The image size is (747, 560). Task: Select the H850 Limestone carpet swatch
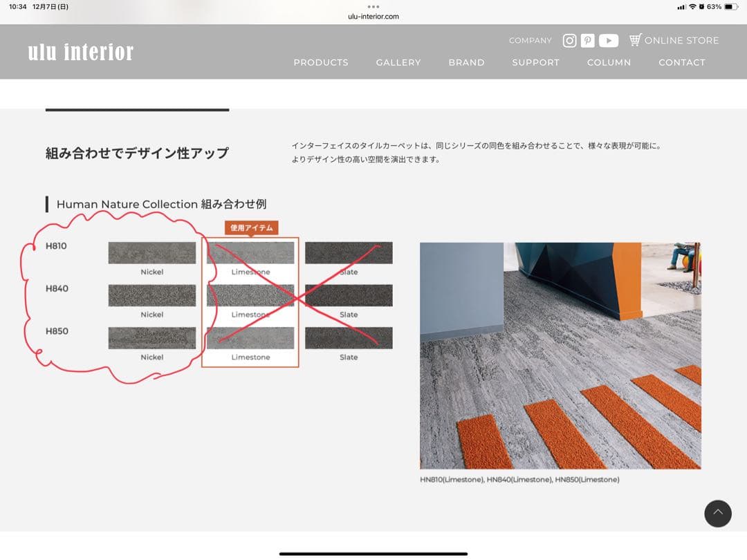point(250,338)
